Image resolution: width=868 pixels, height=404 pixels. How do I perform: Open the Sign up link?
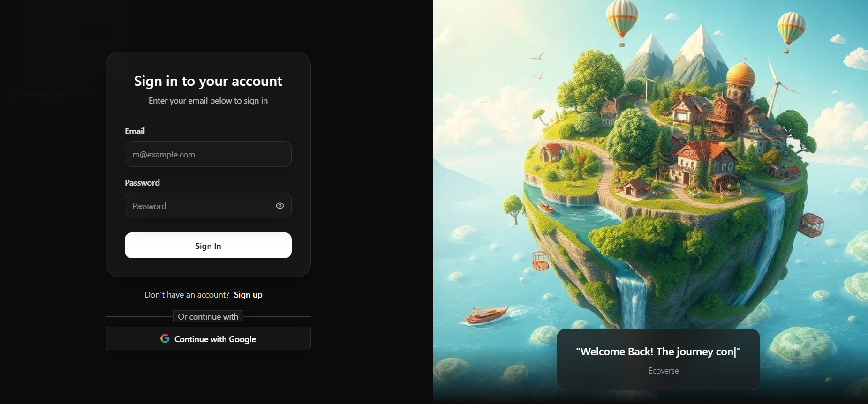[248, 295]
